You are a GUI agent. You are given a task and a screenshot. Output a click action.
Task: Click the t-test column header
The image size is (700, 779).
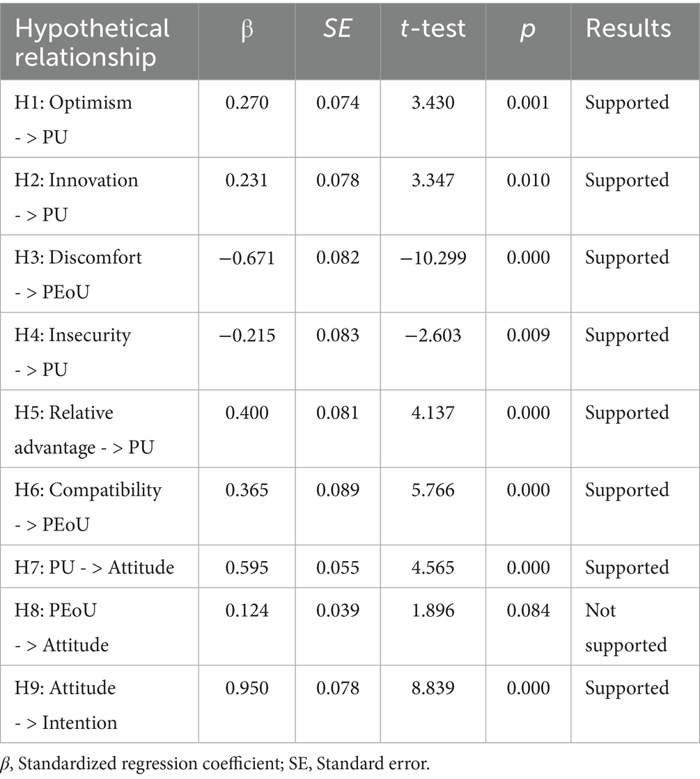pos(437,29)
